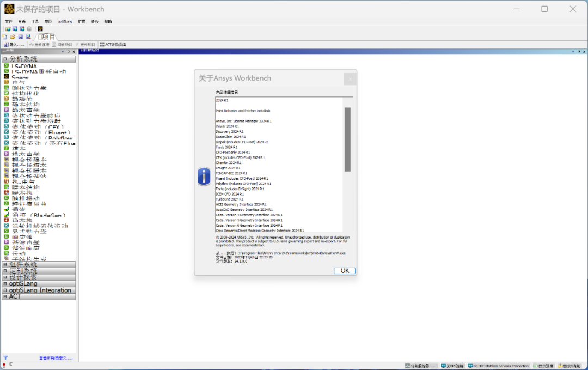Click OK in the About Ansys Workbench dialog
The height and width of the screenshot is (370, 588).
(345, 271)
